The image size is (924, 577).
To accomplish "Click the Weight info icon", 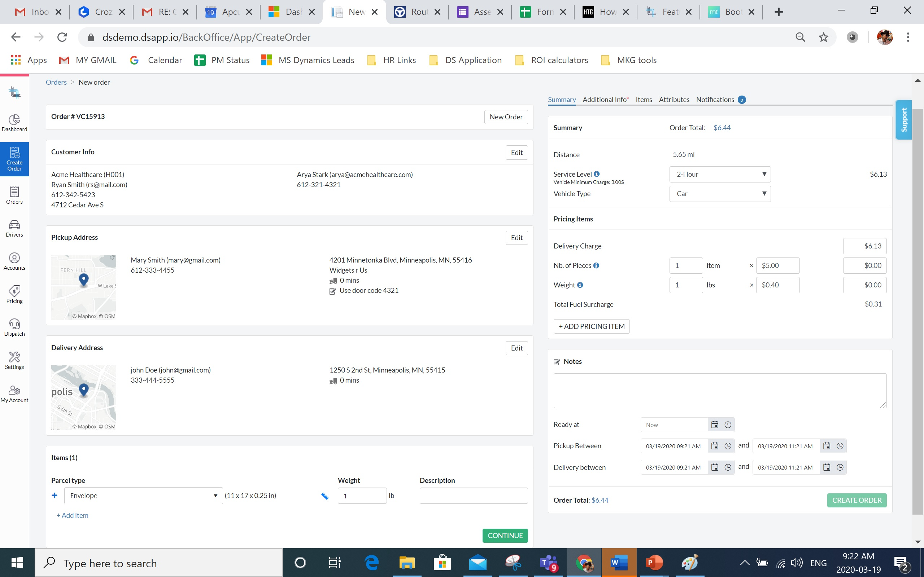I will click(580, 285).
